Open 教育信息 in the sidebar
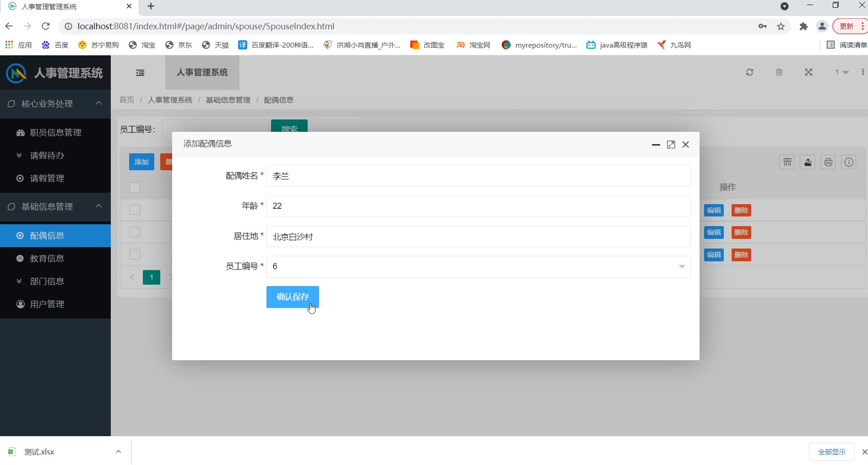 (55, 259)
